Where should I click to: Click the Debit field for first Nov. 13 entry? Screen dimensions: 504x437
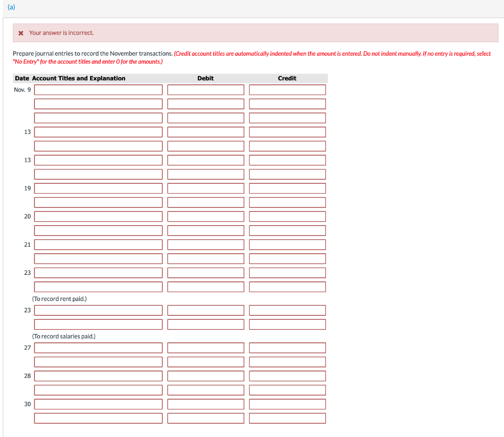tap(205, 132)
